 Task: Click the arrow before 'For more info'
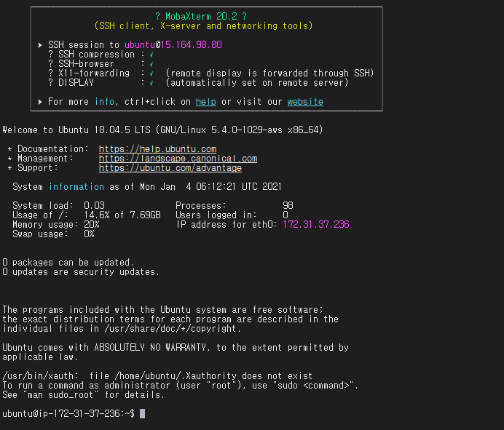(40, 102)
